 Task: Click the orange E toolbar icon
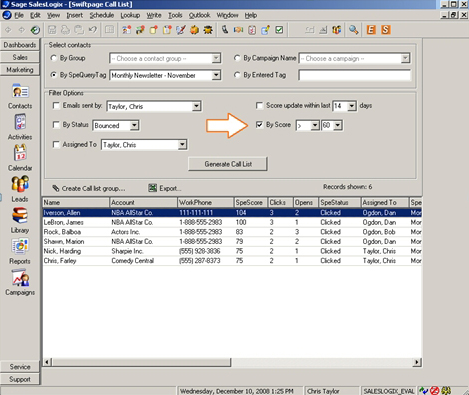(x=371, y=30)
